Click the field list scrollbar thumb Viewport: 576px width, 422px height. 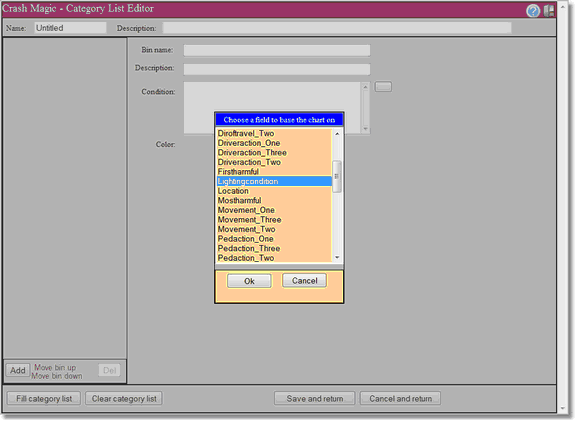point(337,176)
